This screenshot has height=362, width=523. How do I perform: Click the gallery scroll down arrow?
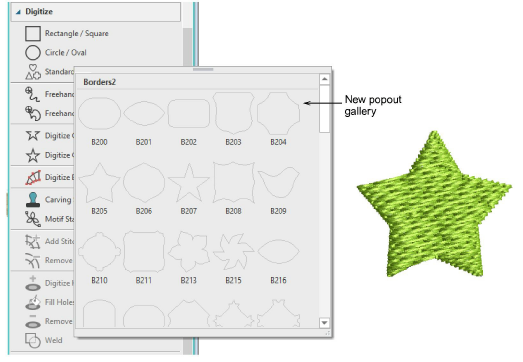tap(324, 322)
